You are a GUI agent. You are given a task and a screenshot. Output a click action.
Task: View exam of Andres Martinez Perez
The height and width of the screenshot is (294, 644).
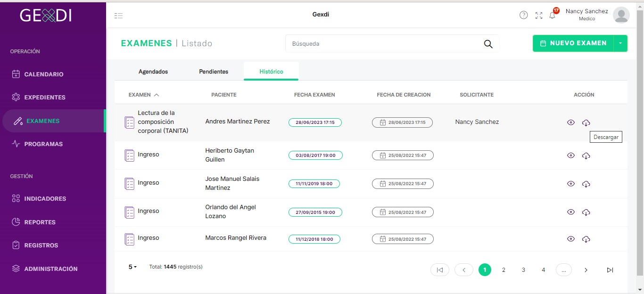571,122
